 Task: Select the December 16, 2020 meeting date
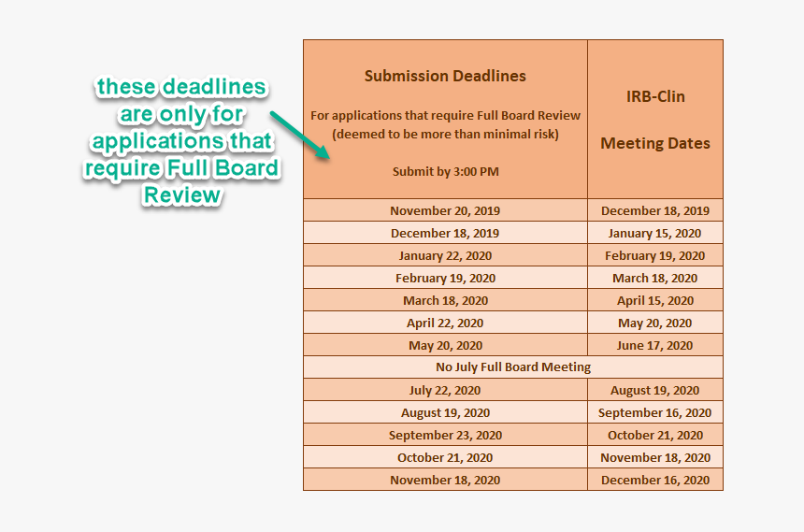coord(654,480)
